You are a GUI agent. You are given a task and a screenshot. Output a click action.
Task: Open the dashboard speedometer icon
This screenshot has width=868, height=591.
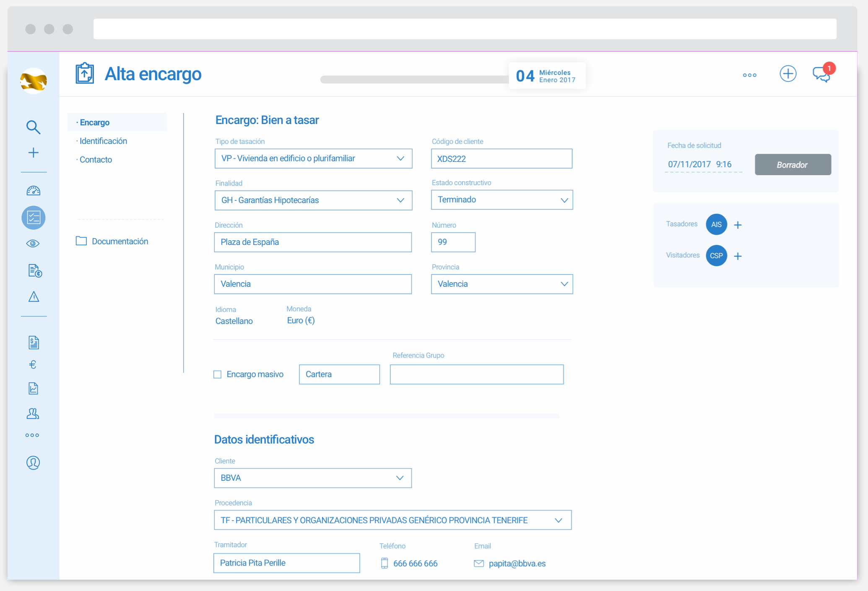[33, 191]
